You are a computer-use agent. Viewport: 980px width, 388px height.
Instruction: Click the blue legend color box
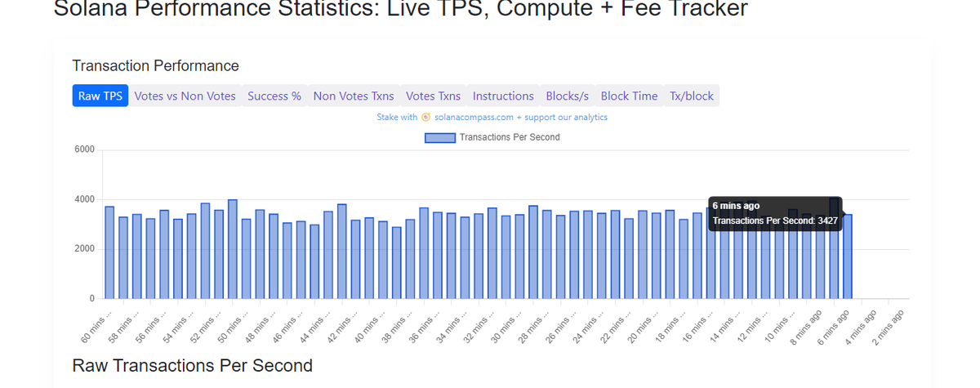coord(440,137)
